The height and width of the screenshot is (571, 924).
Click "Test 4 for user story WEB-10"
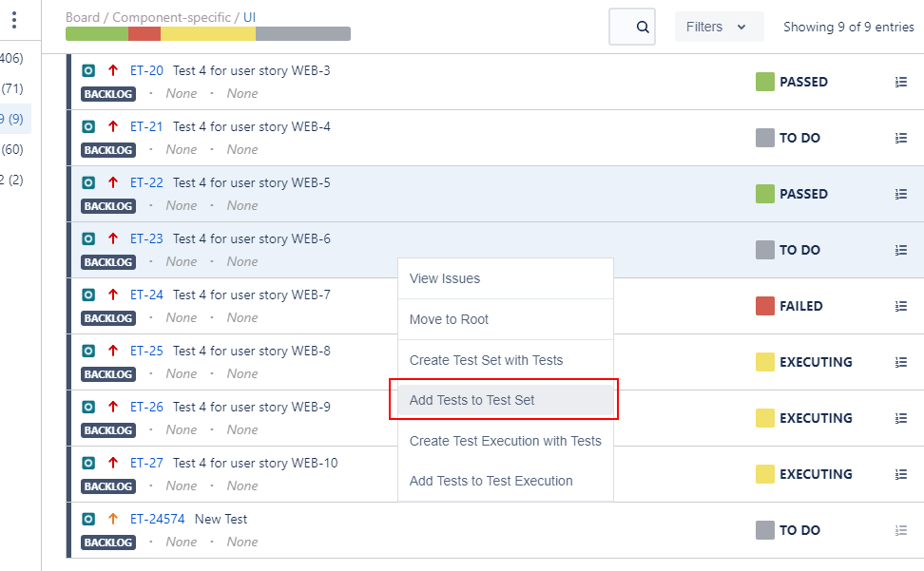[255, 463]
